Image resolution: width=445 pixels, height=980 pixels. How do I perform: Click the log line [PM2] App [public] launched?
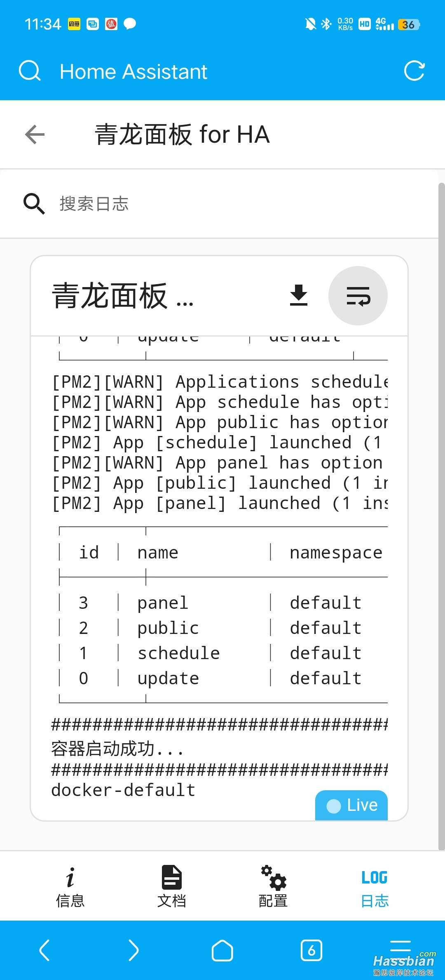pos(219,483)
